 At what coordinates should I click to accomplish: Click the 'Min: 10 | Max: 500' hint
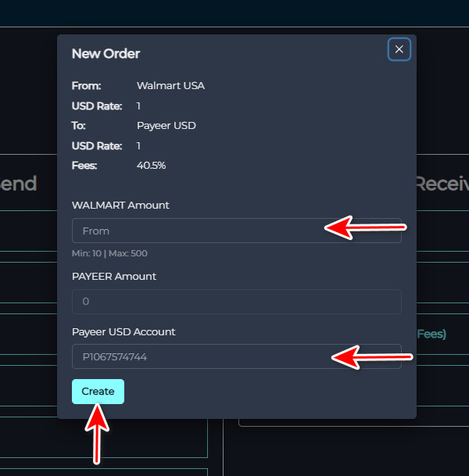click(x=109, y=253)
